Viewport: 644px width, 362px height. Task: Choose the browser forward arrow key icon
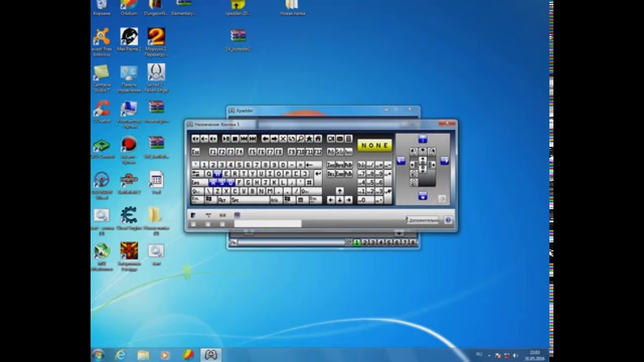(x=274, y=138)
